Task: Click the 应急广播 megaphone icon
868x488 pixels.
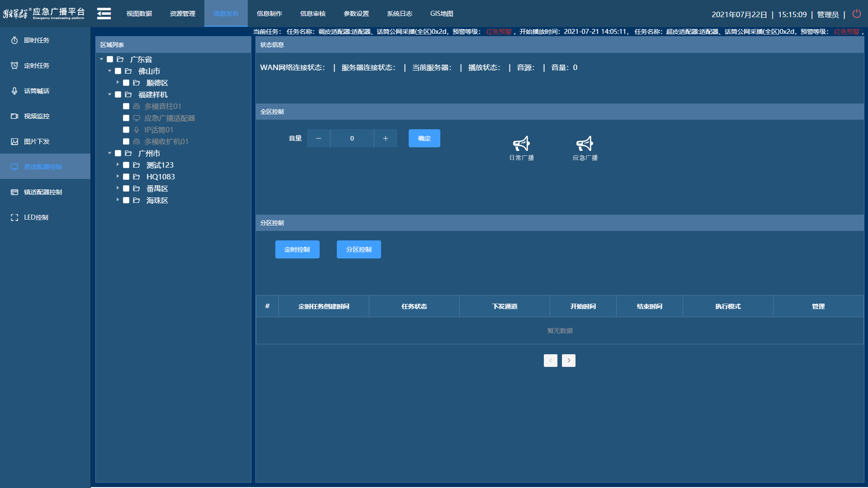Action: [x=585, y=144]
